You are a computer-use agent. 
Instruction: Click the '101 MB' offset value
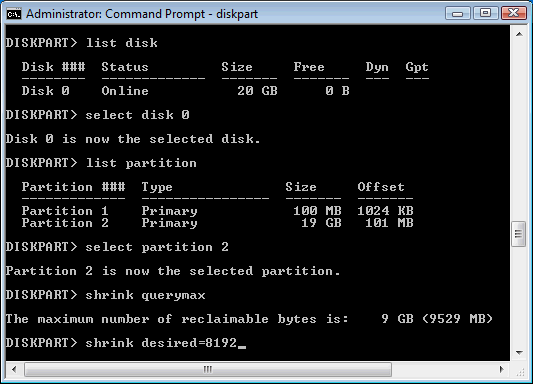389,223
